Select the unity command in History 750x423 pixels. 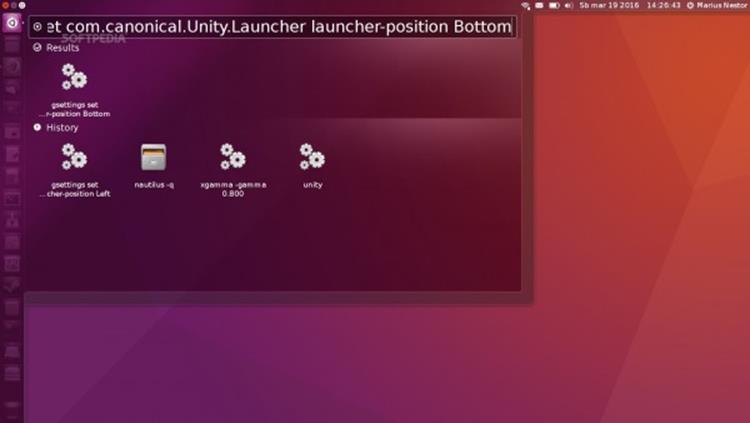click(x=312, y=165)
